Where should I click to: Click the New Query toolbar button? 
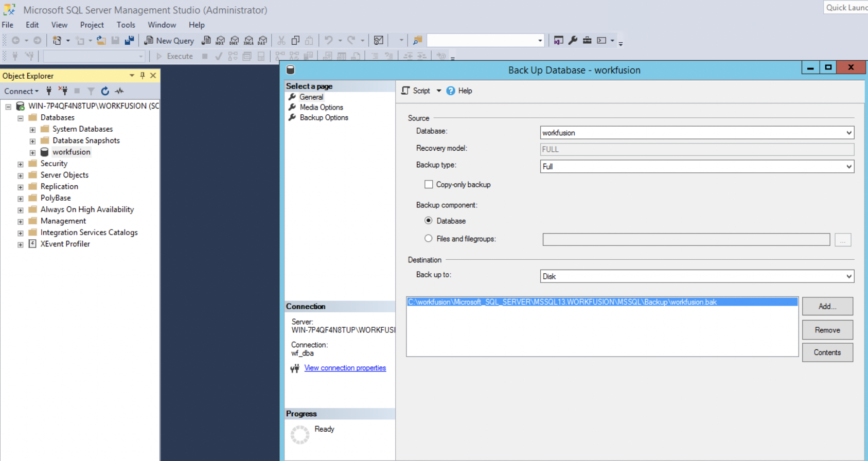[x=169, y=41]
